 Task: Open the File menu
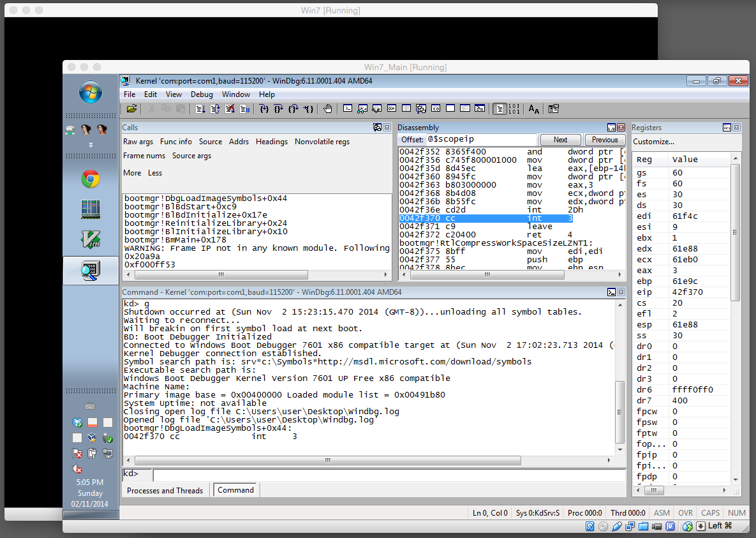tap(130, 94)
